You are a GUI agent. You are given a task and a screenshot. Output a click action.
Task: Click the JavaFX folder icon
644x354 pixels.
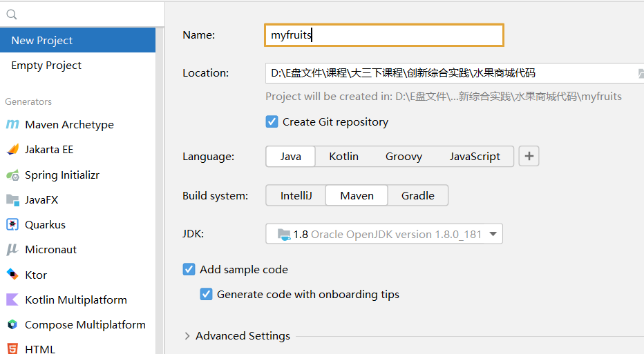[x=12, y=200]
